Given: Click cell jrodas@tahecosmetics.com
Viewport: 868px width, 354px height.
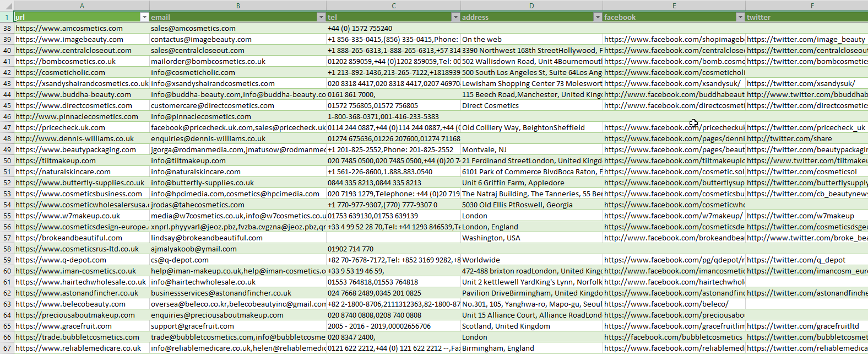Looking at the screenshot, I should coord(238,205).
